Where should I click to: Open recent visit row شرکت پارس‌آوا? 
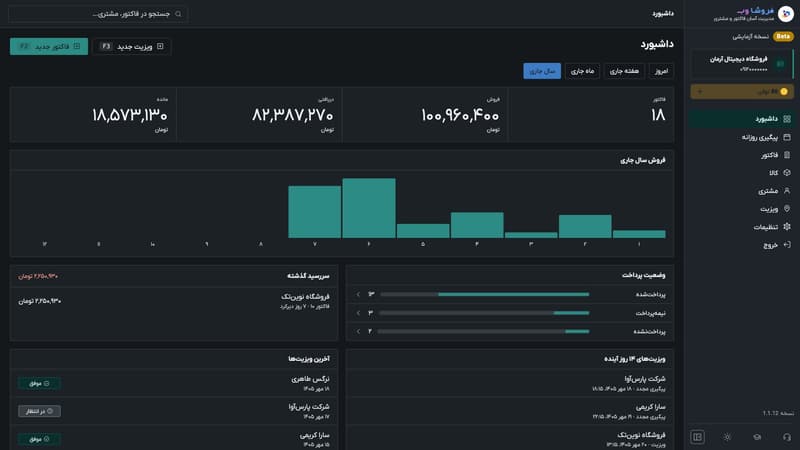pyautogui.click(x=174, y=411)
